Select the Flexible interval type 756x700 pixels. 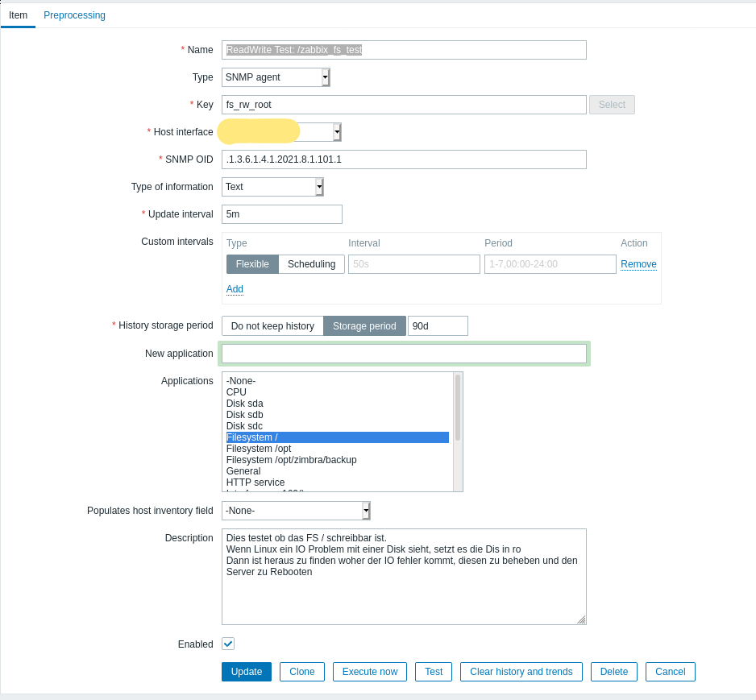(x=252, y=264)
